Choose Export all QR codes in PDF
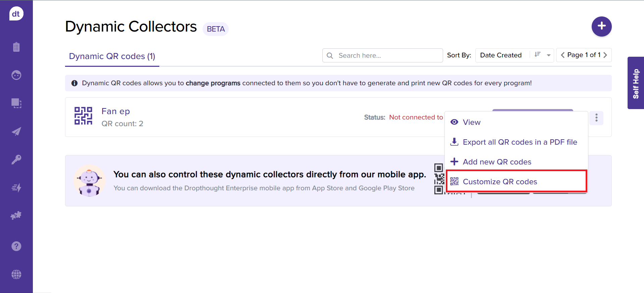This screenshot has height=293, width=644. pyautogui.click(x=519, y=142)
